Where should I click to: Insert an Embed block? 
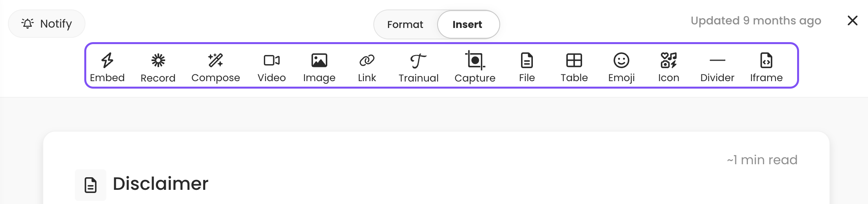[x=107, y=67]
